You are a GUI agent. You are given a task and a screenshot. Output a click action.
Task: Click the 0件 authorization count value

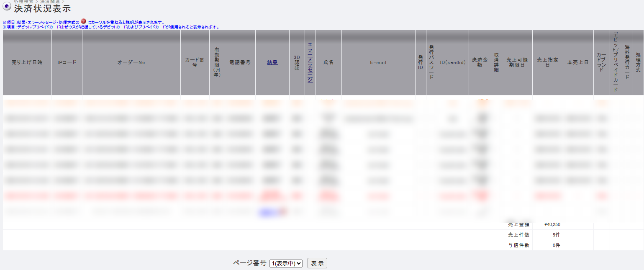click(x=556, y=245)
